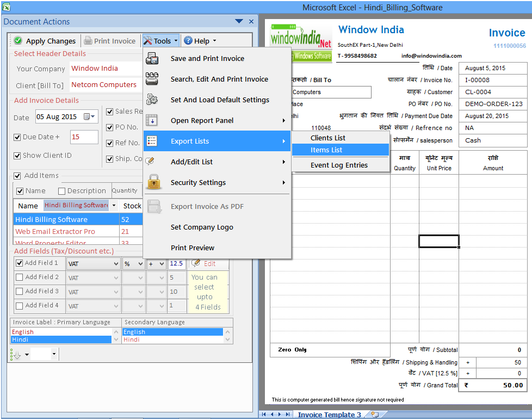Click the Add Field 1 value box 12.5

tap(177, 264)
